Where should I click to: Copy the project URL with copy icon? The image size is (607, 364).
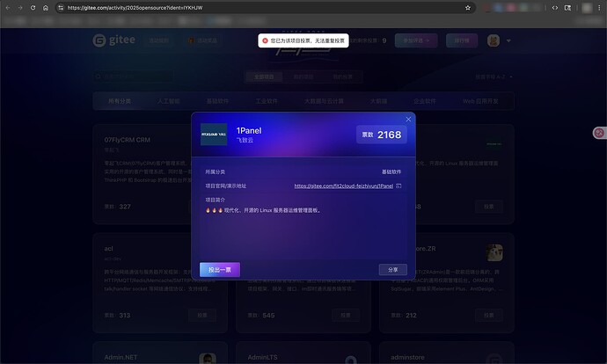[x=399, y=186]
